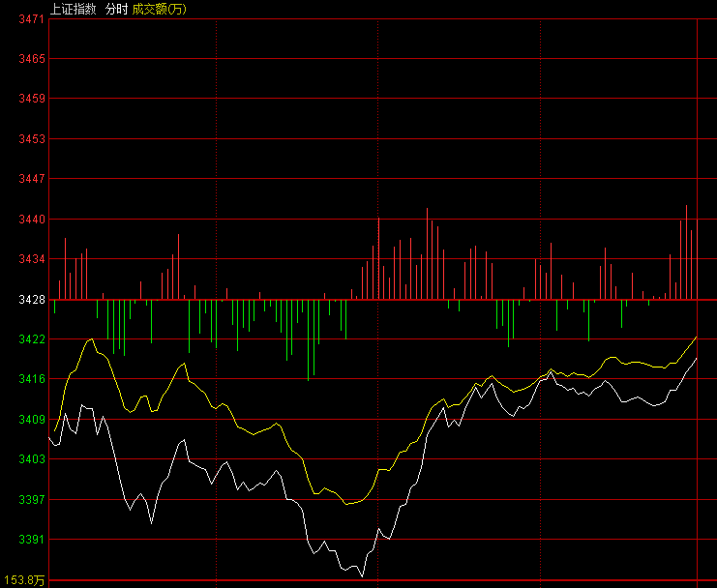
Task: Click the 3471 top price axis label
Action: click(32, 19)
